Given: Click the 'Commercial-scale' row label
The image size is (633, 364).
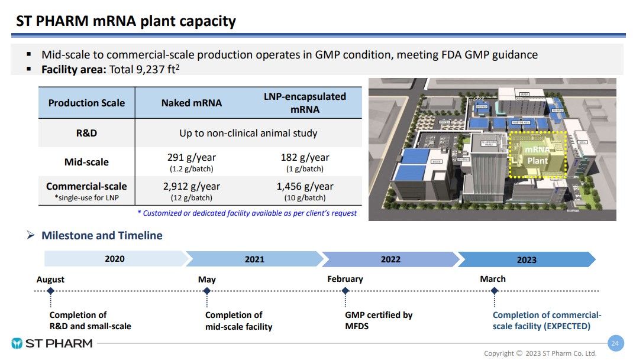Looking at the screenshot, I should pyautogui.click(x=86, y=186).
